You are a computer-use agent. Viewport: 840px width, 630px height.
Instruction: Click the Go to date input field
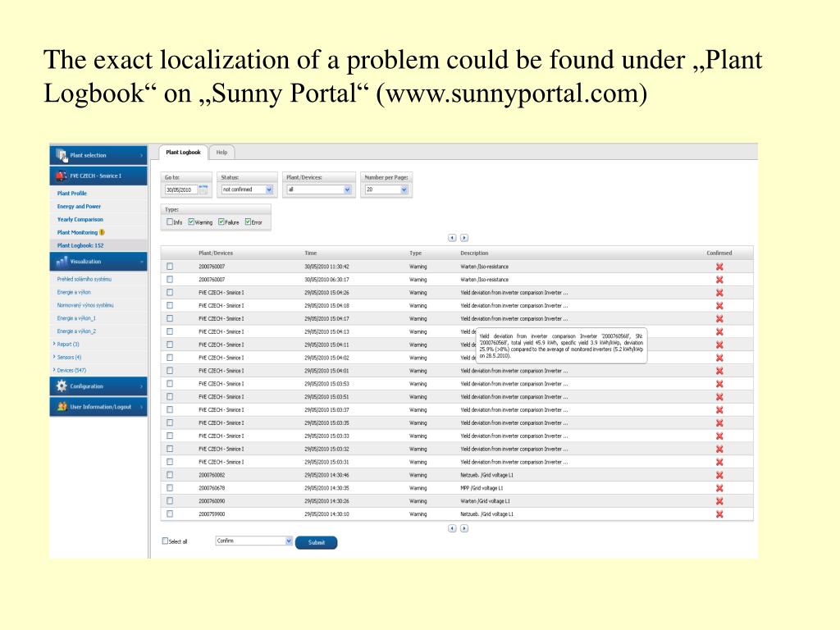(x=181, y=189)
